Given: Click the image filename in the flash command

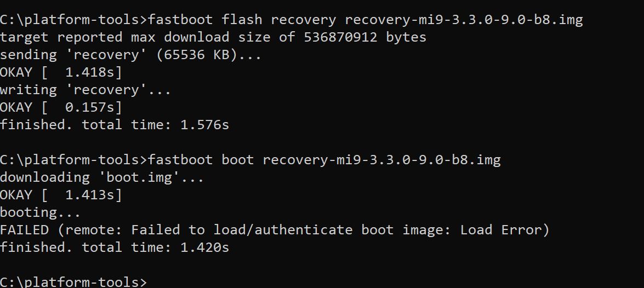Looking at the screenshot, I should tap(464, 20).
